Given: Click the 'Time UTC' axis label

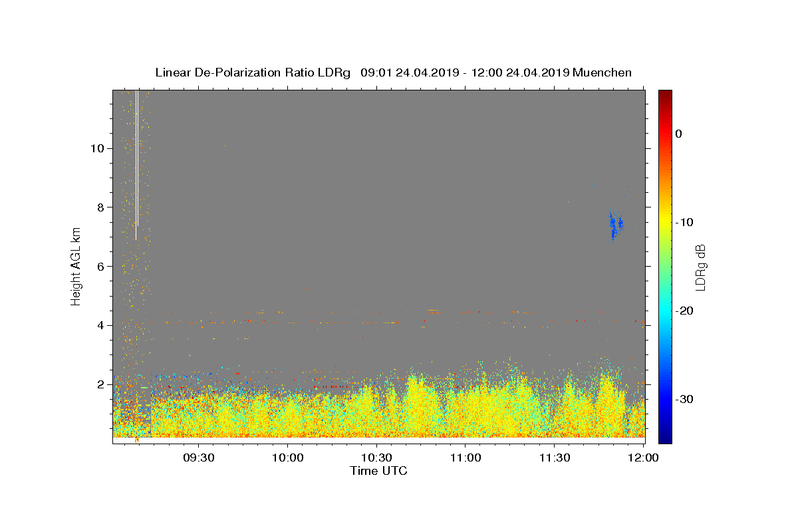Looking at the screenshot, I should (378, 471).
